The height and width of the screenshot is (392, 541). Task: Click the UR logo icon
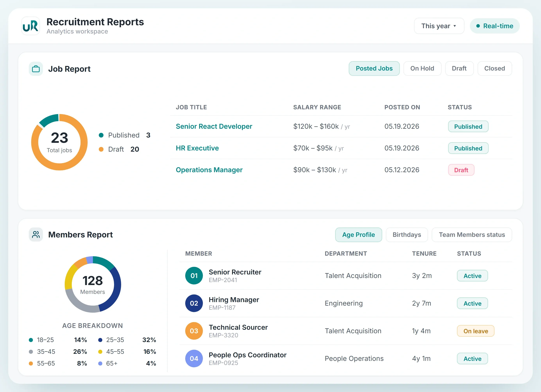[31, 26]
